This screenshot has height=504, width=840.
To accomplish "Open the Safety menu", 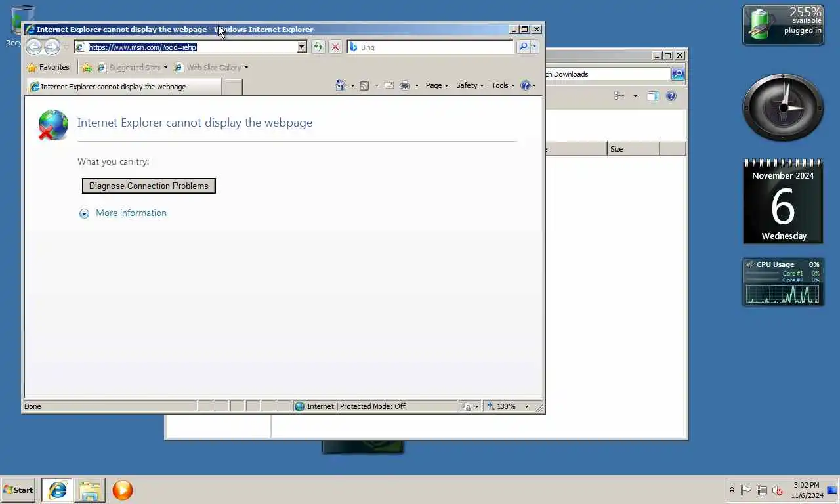I will (x=469, y=85).
